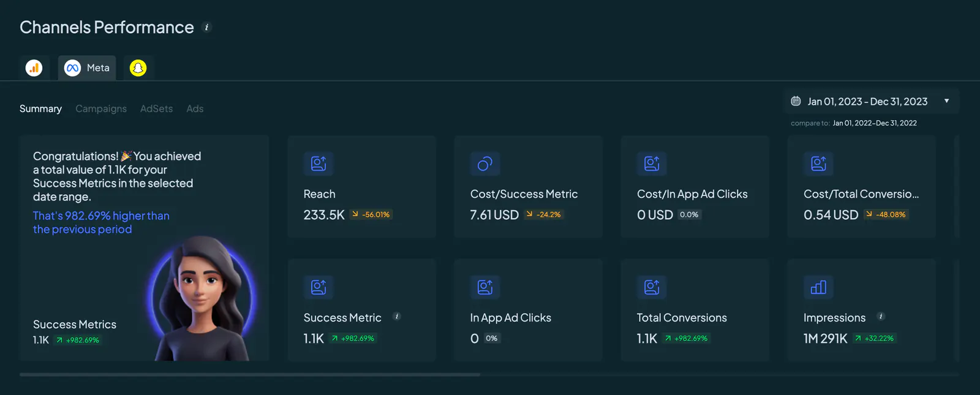980x395 pixels.
Task: Click the 0.54 USD value
Action: point(831,215)
